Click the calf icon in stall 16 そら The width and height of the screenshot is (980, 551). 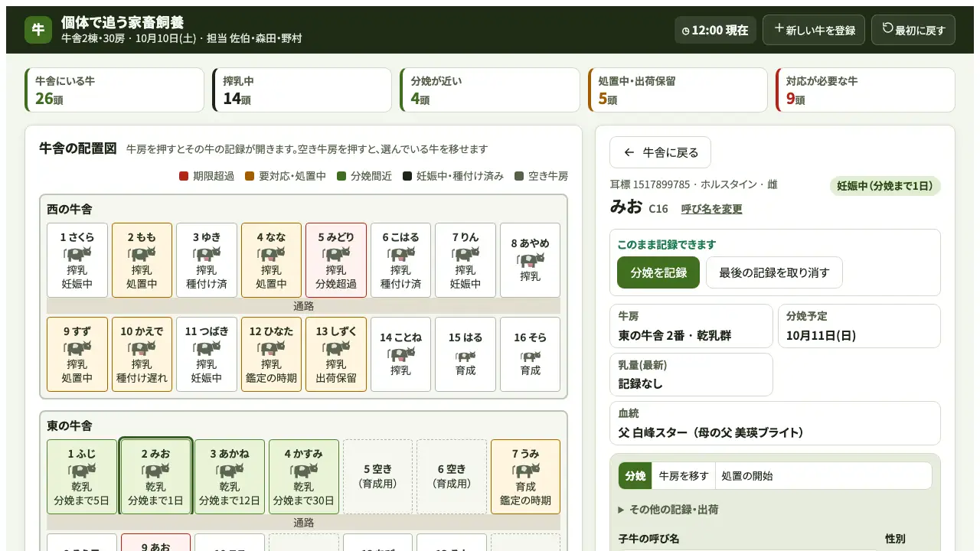(x=530, y=357)
